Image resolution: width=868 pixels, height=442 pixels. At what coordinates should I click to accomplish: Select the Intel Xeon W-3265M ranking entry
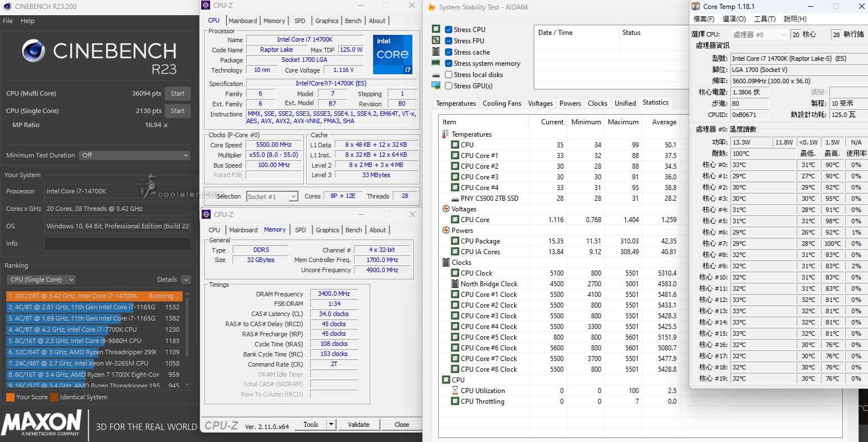(94, 363)
